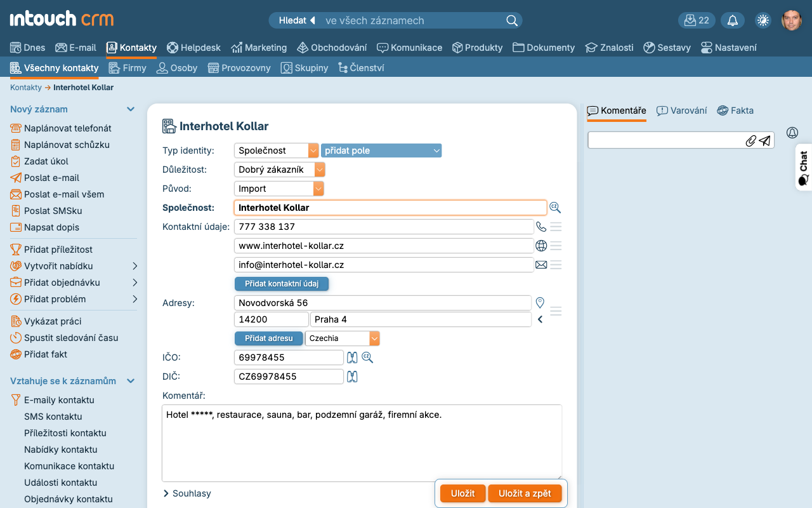Open the Helpdesk menu
Image resolution: width=812 pixels, height=508 pixels.
point(193,48)
